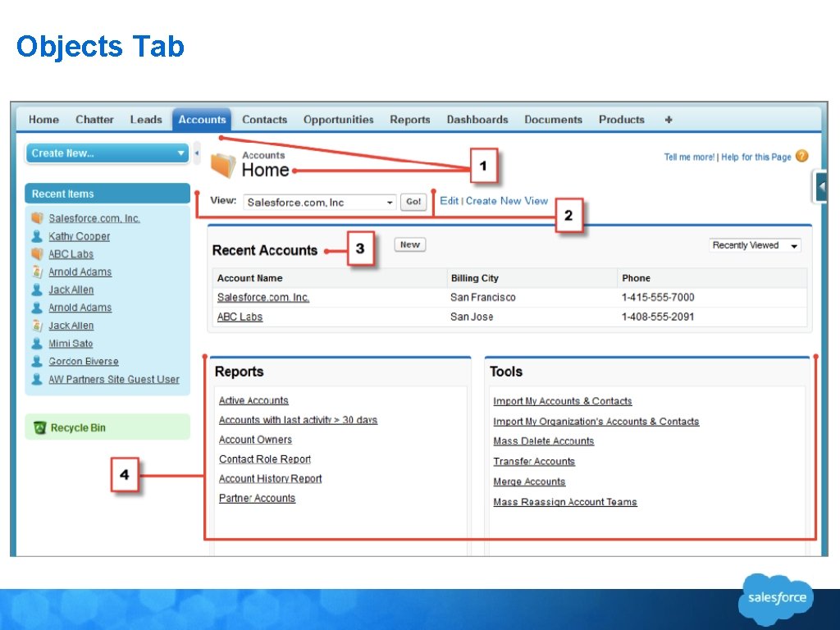The width and height of the screenshot is (840, 630).
Task: Open the Documents tab
Action: 554,120
